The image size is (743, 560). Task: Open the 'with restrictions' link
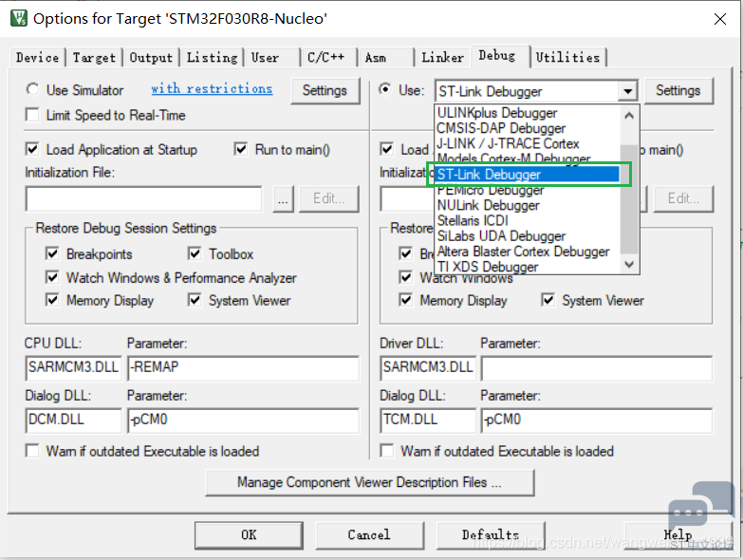coord(212,88)
